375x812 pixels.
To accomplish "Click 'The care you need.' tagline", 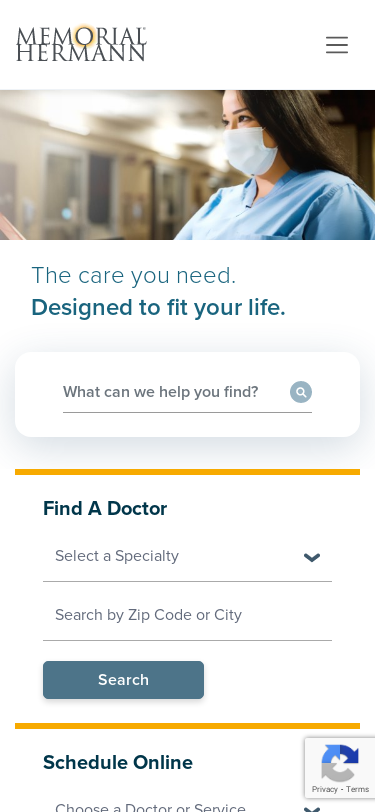I will click(134, 276).
